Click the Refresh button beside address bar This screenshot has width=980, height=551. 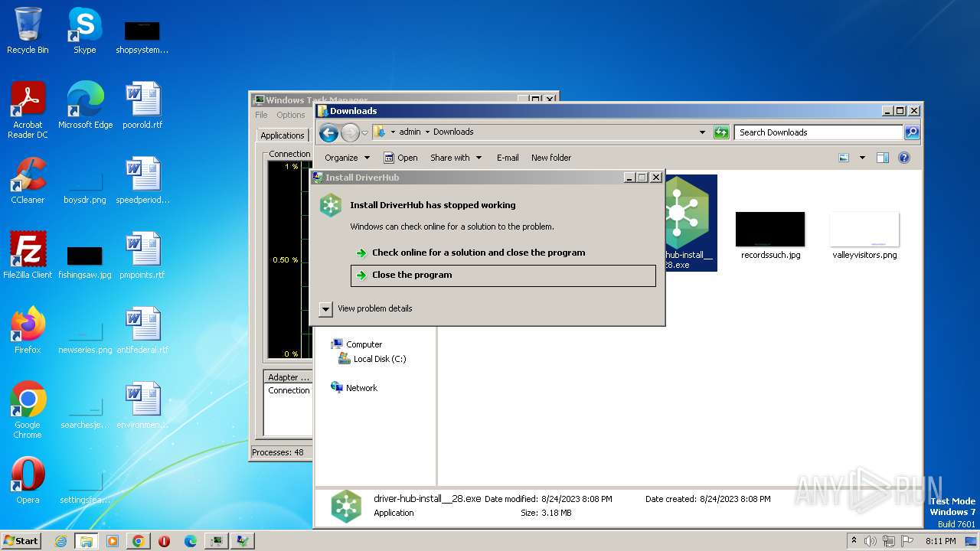tap(721, 132)
